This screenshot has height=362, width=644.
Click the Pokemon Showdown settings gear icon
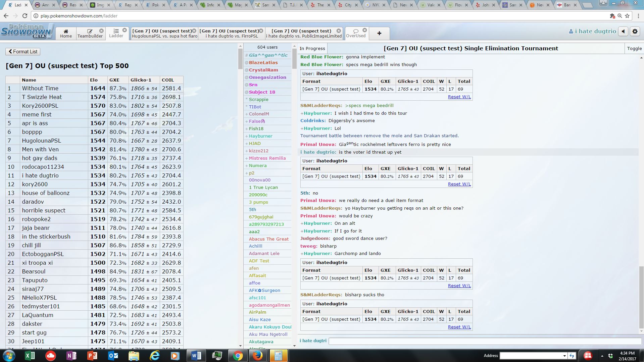point(635,31)
